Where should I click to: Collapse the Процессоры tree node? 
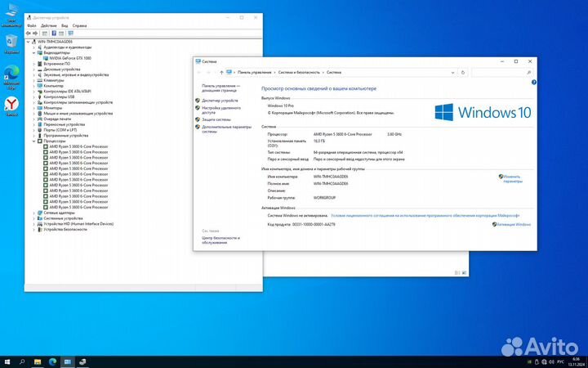pyautogui.click(x=34, y=141)
